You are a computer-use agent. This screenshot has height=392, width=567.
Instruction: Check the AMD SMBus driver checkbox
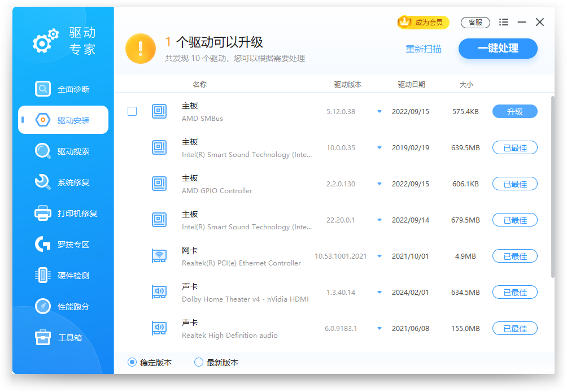click(132, 112)
